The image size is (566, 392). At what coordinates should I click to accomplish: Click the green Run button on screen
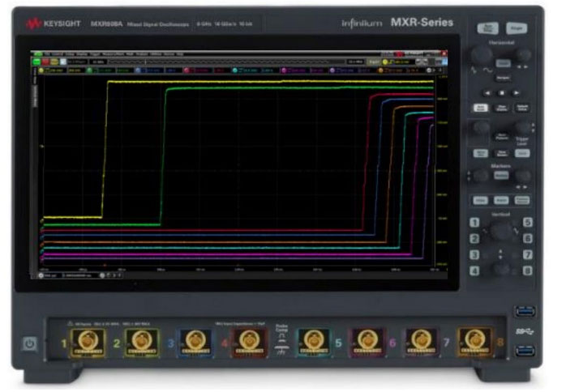click(36, 62)
